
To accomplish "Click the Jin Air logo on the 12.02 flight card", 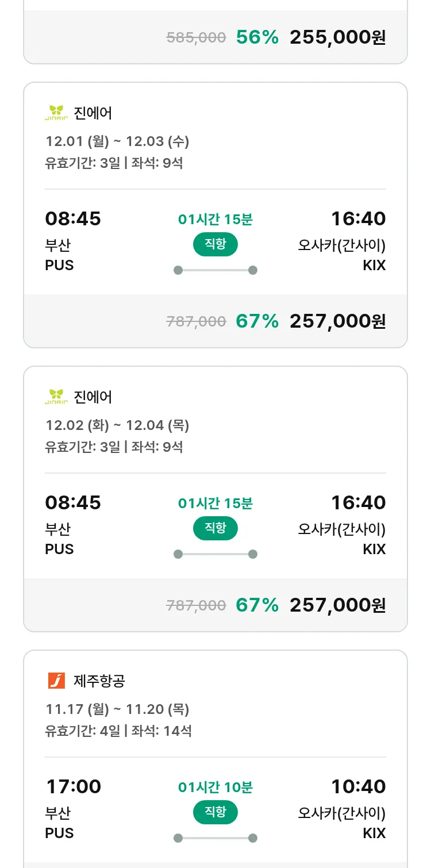I will [56, 397].
